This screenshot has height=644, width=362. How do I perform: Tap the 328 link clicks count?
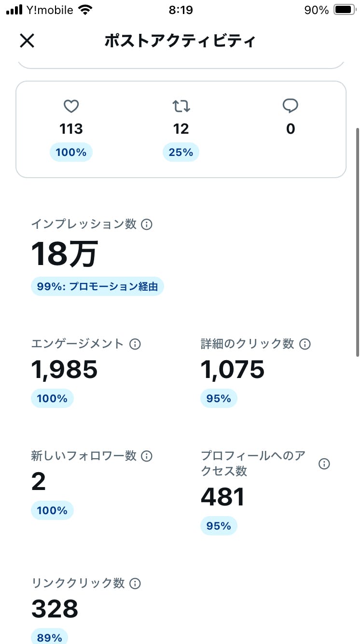(55, 609)
